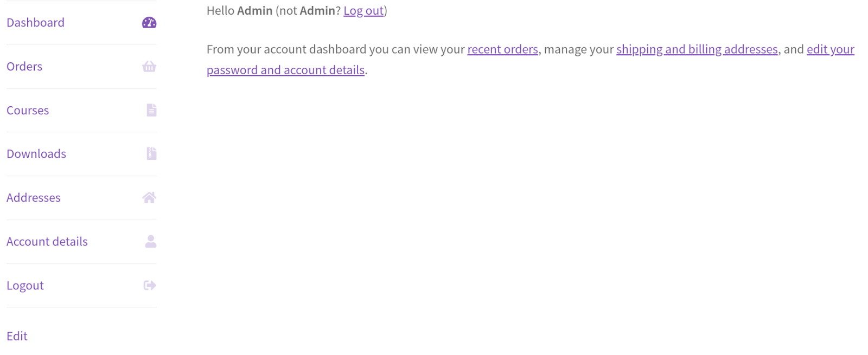Follow the recent orders link
This screenshot has height=355, width=868.
coord(502,49)
